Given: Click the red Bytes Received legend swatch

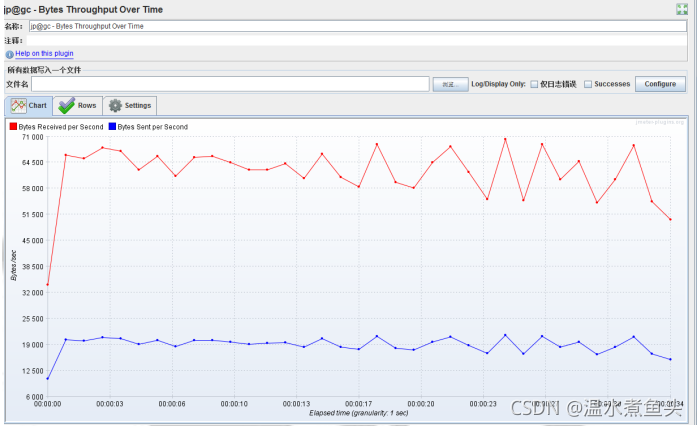Looking at the screenshot, I should pyautogui.click(x=13, y=127).
